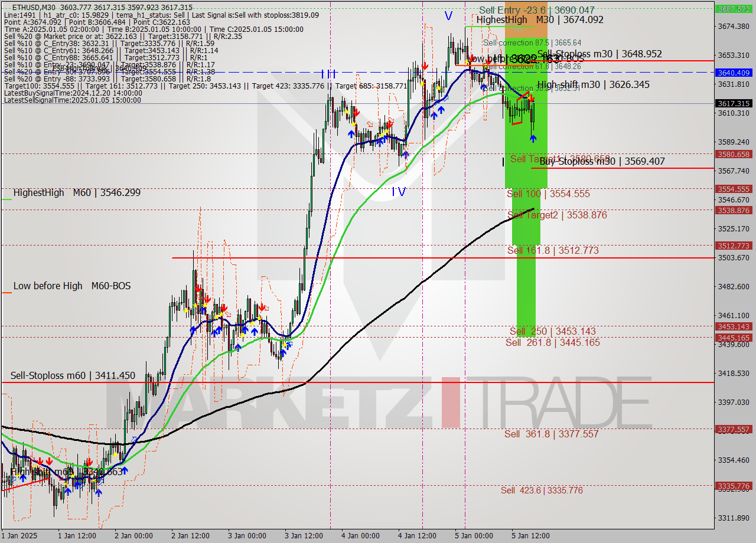This screenshot has height=543, width=756.
Task: Click the 'Sell Entry -23.6 | 3690.047' label
Action: coord(537,10)
